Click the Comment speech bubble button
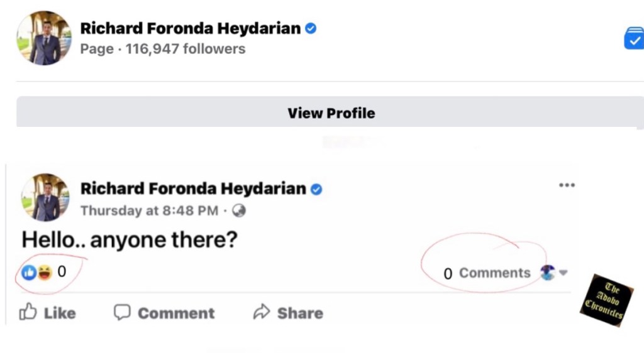644x353 pixels. coord(164,313)
